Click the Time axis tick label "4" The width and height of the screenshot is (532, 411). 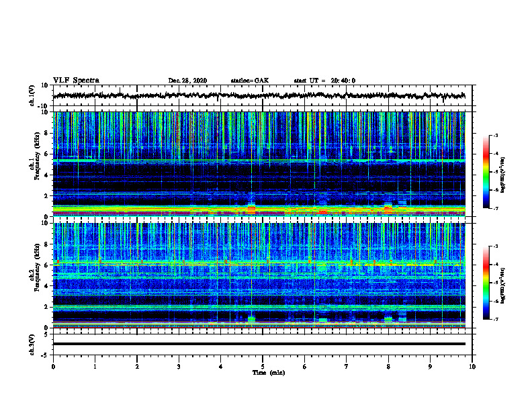click(x=221, y=367)
